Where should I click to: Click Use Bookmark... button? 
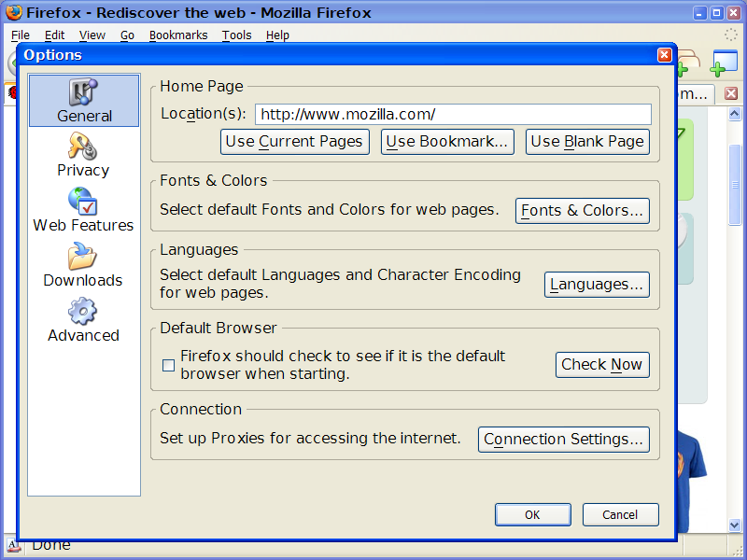coord(448,142)
